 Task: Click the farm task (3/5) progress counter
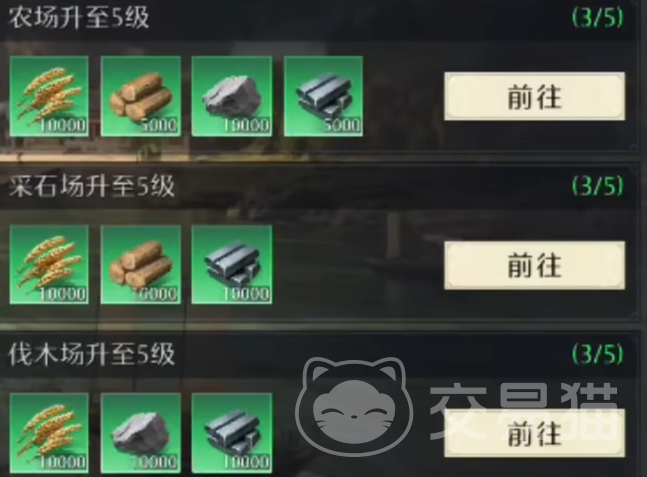[x=598, y=17]
